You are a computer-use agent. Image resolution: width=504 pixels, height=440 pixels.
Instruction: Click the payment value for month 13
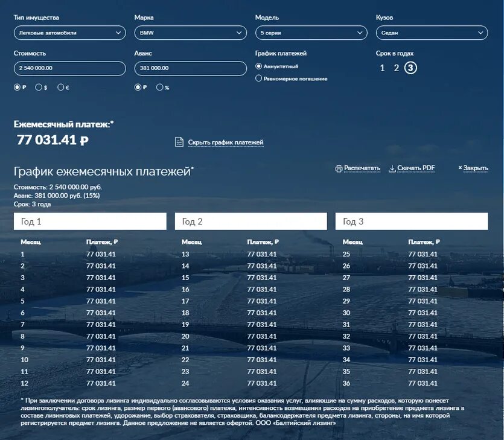pyautogui.click(x=262, y=254)
